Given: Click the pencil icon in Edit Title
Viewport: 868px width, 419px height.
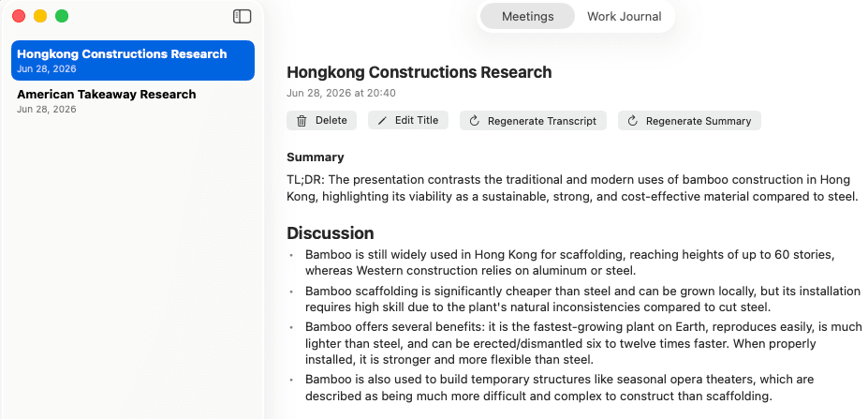Looking at the screenshot, I should [382, 121].
